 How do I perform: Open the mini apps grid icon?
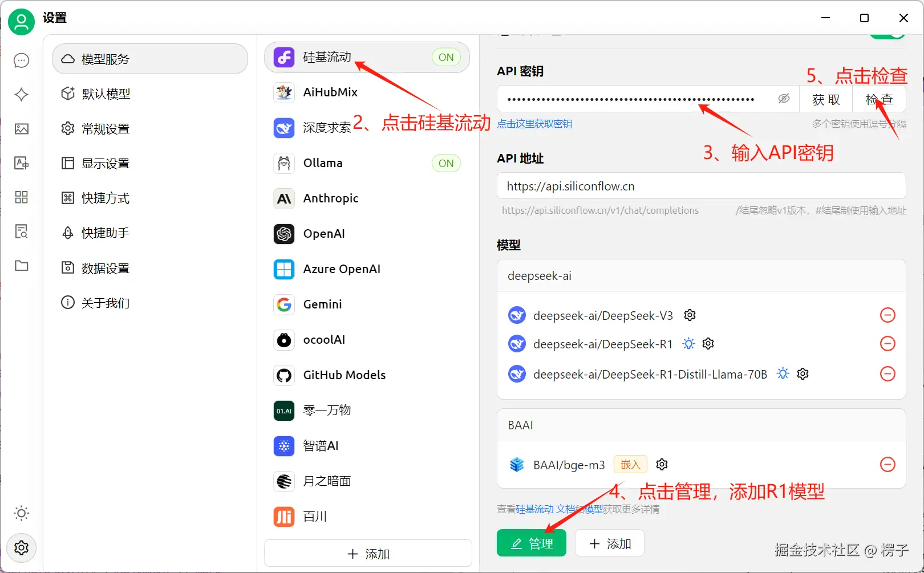point(22,197)
